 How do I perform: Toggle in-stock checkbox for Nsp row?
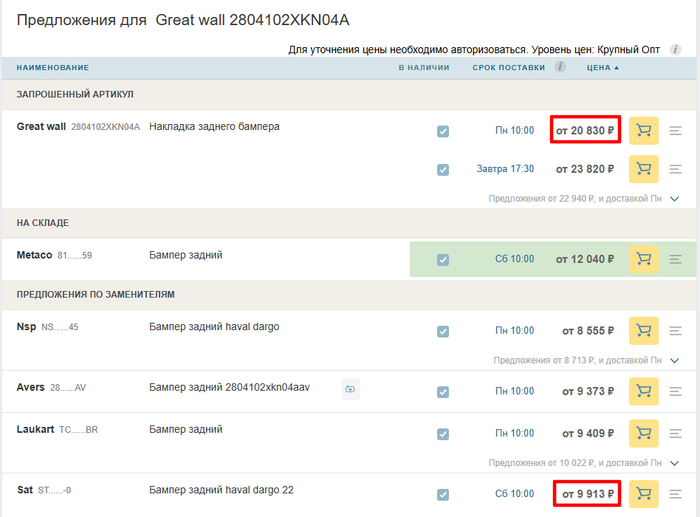tap(443, 331)
